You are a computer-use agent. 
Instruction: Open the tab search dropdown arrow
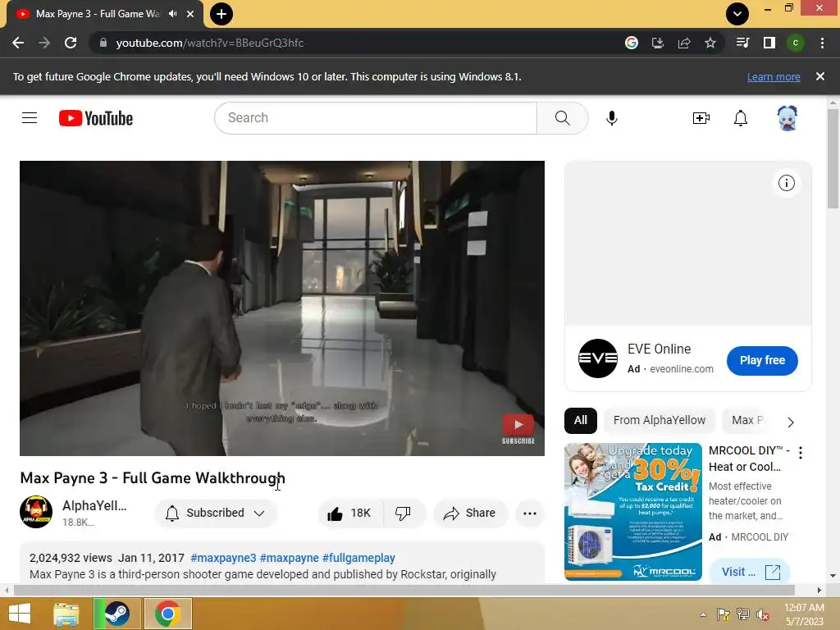click(x=737, y=14)
